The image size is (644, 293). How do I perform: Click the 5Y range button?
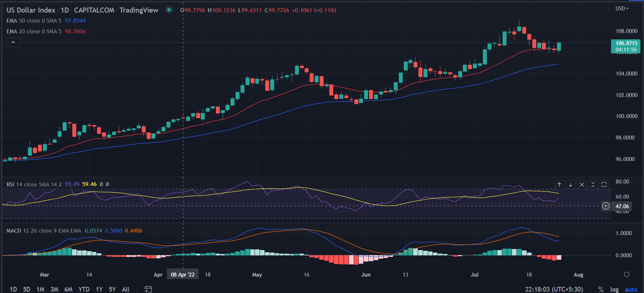point(112,289)
